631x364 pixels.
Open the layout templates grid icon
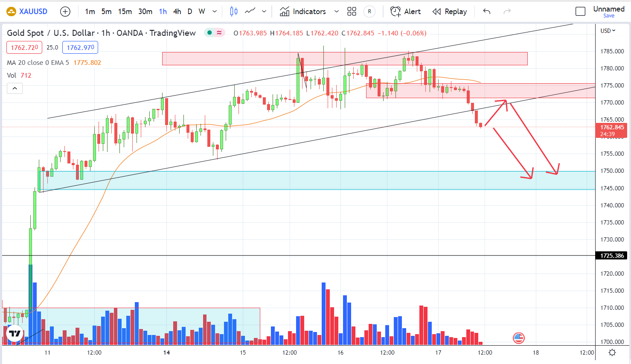pos(352,12)
